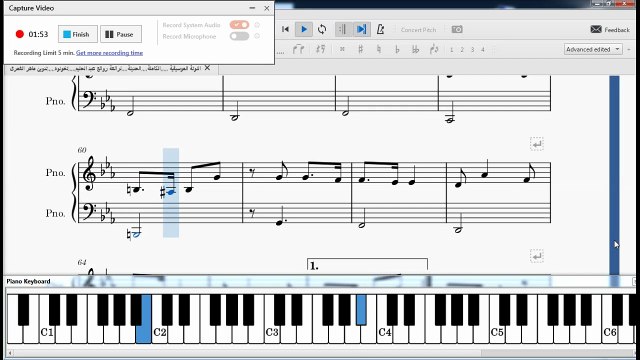Image resolution: width=640 pixels, height=360 pixels.
Task: Apply double sharp accidental
Action: (x=342, y=49)
